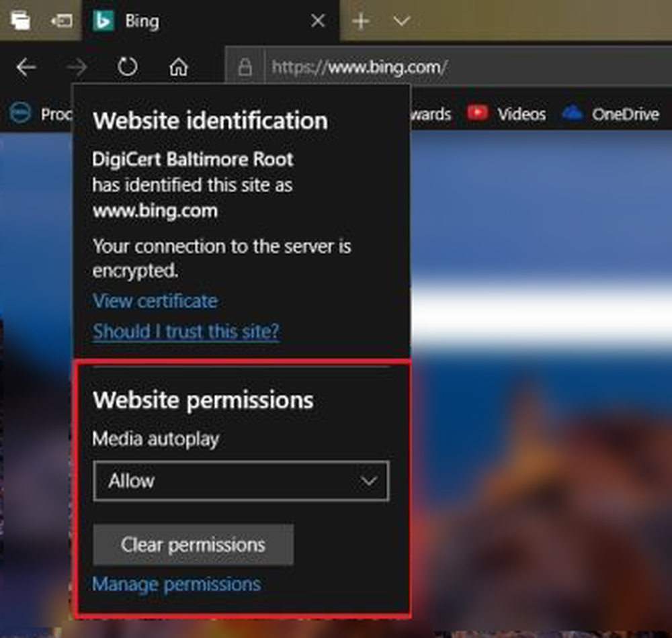Go to the Home page icon
Viewport: 672px width, 638px height.
[x=178, y=67]
